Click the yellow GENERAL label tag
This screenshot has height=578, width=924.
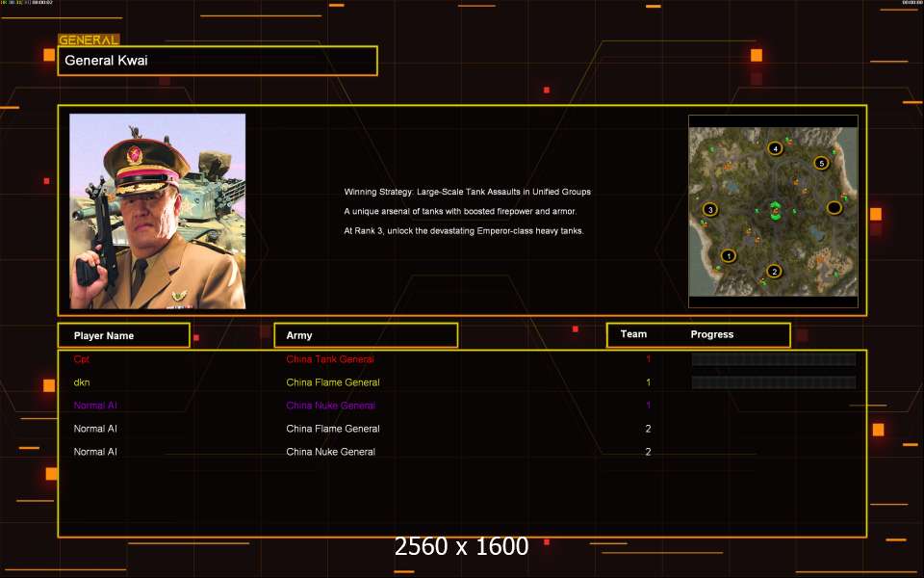click(89, 40)
